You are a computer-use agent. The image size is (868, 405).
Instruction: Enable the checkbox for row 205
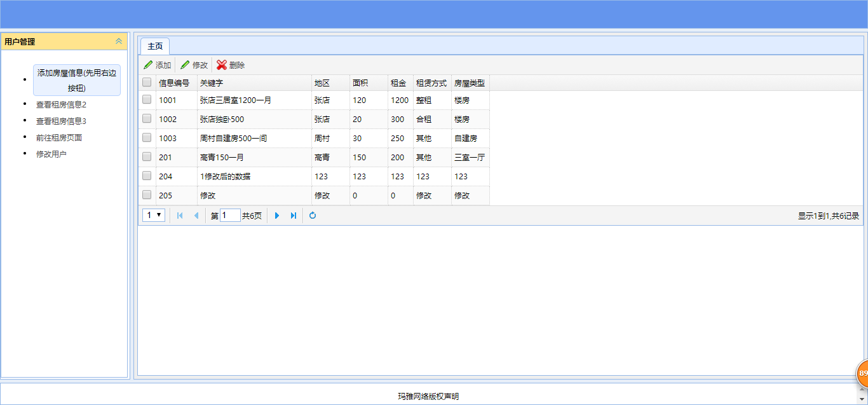147,195
